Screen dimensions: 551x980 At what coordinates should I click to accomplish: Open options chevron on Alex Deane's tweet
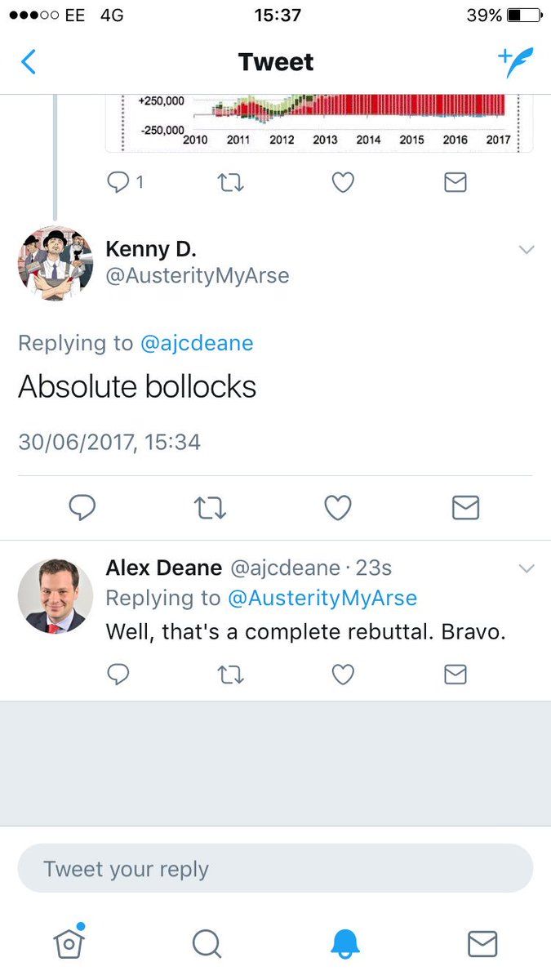(x=527, y=568)
